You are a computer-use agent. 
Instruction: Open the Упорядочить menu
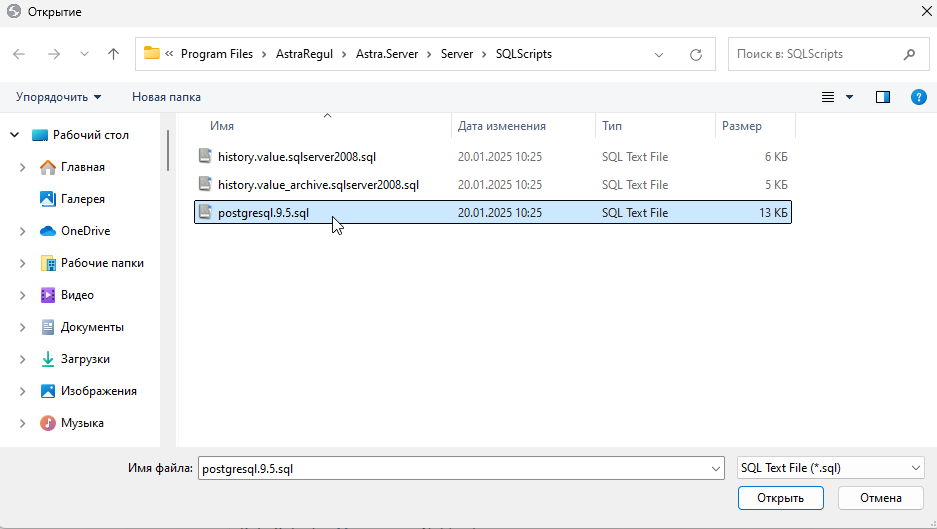point(58,97)
